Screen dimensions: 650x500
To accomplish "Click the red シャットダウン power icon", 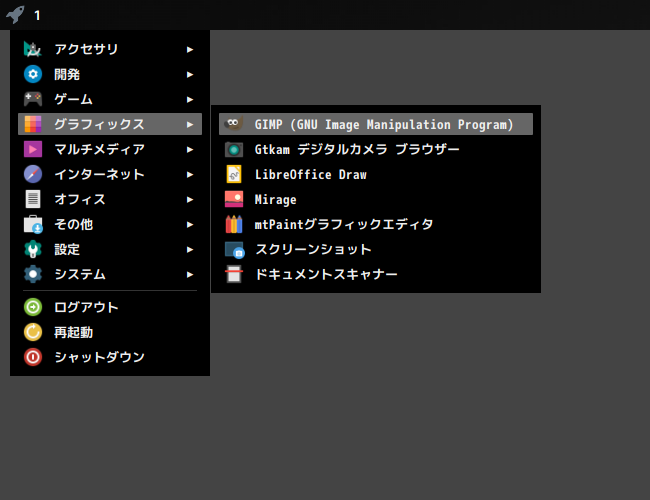I will 33,357.
